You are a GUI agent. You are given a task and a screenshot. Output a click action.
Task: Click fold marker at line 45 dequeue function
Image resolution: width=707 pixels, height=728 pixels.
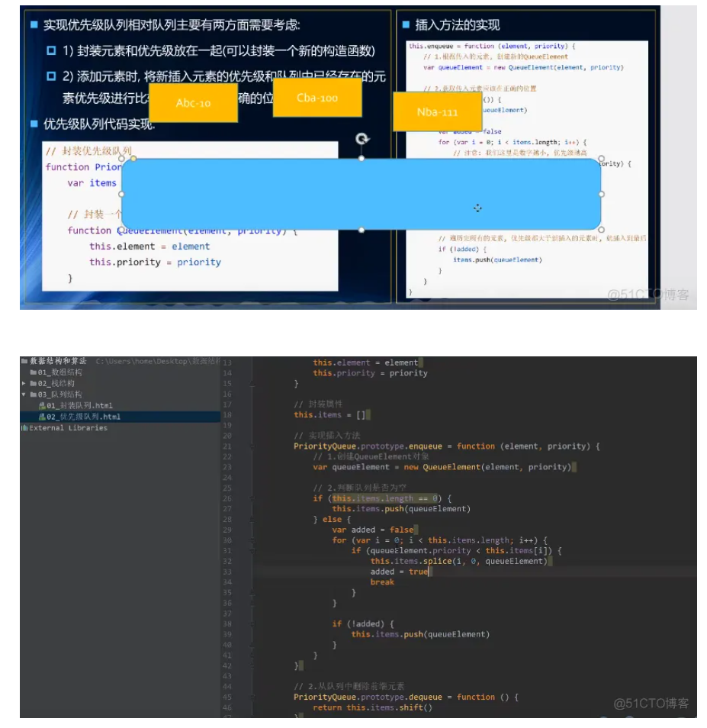pyautogui.click(x=252, y=697)
